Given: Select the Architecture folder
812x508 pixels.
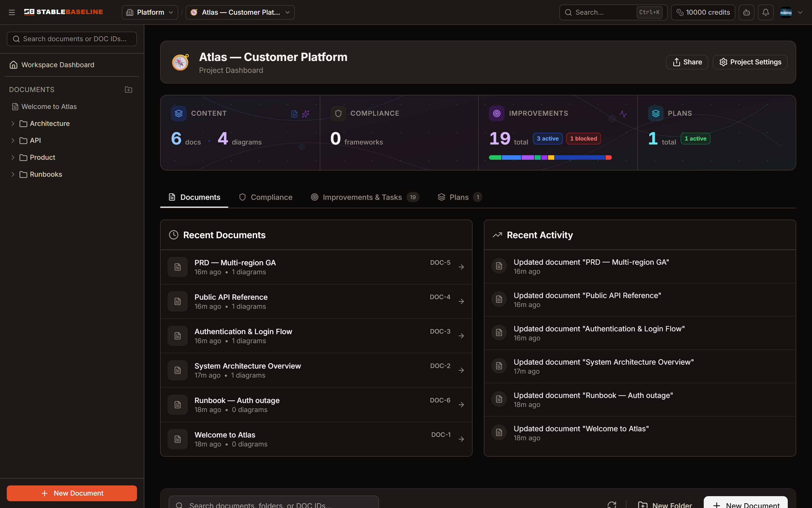Looking at the screenshot, I should tap(49, 124).
